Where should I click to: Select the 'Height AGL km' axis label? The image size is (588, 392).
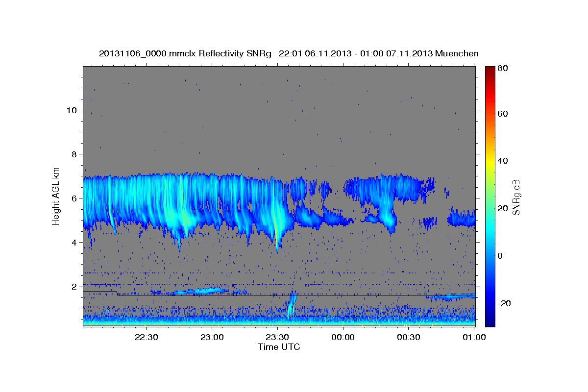pyautogui.click(x=56, y=196)
